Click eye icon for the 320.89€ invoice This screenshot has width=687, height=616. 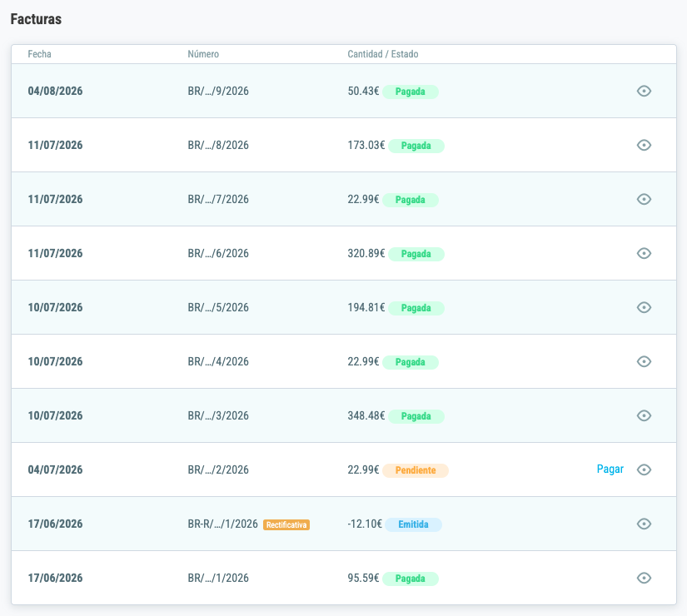[644, 253]
